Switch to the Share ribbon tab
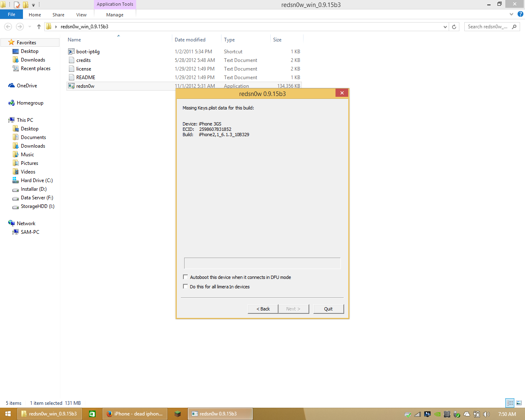This screenshot has height=420, width=525. click(58, 15)
